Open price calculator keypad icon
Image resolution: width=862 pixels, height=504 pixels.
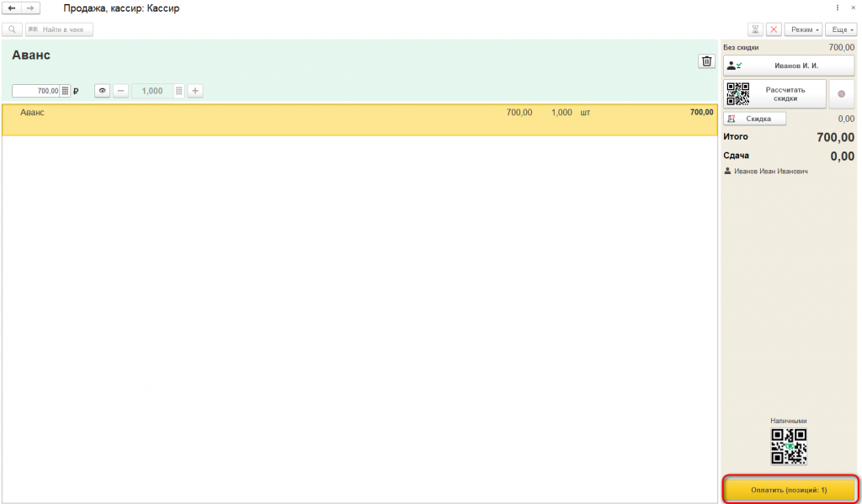65,91
